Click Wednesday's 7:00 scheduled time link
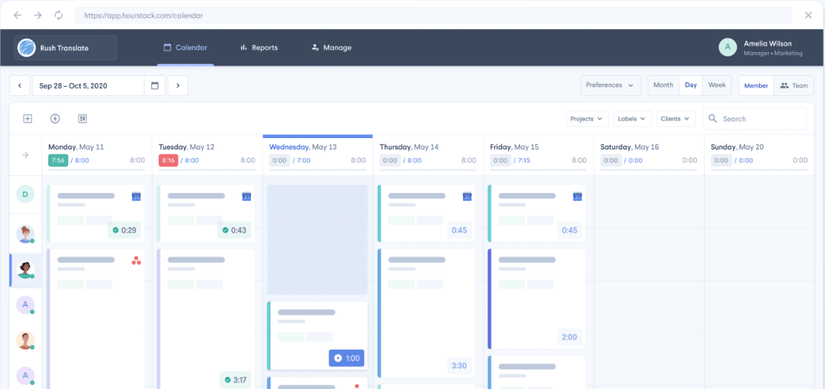Screen dimensions: 825x389 tap(304, 161)
